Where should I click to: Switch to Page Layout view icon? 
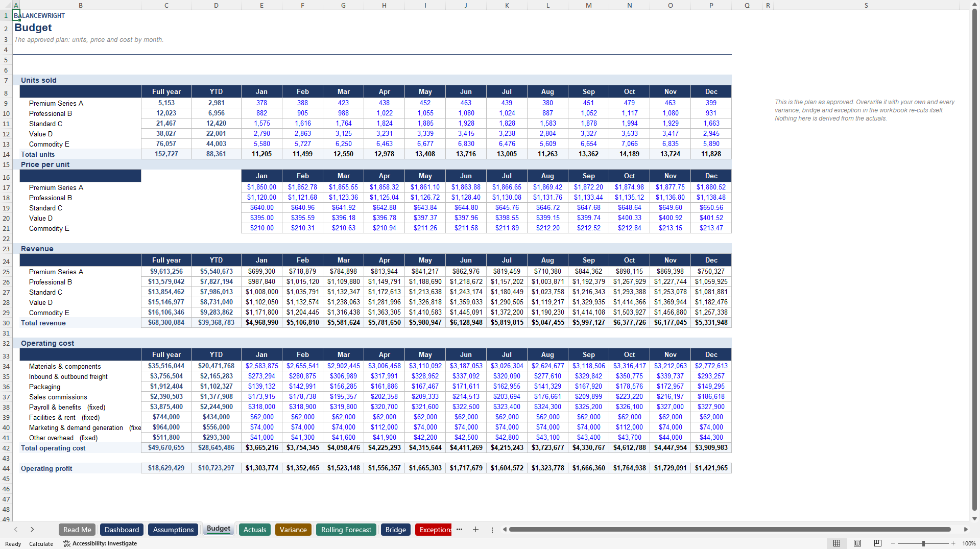(x=857, y=543)
